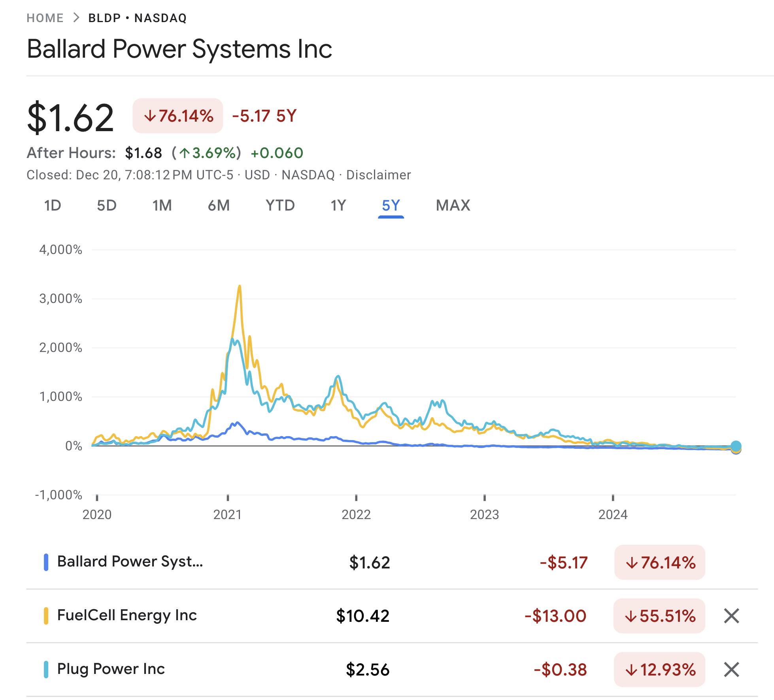Open Plug Power Inc stock row
The height and width of the screenshot is (700, 774).
pos(111,669)
